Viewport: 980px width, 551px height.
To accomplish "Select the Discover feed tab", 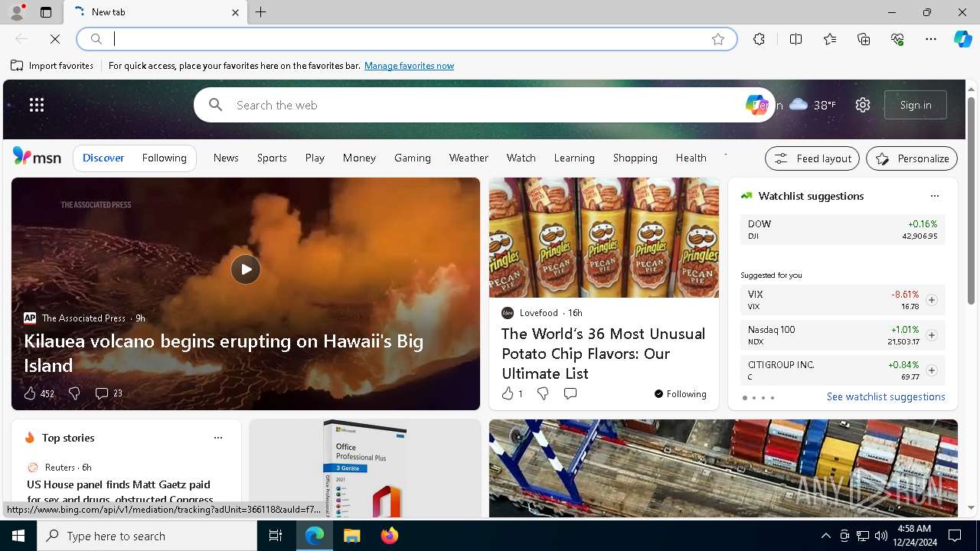I will (103, 158).
